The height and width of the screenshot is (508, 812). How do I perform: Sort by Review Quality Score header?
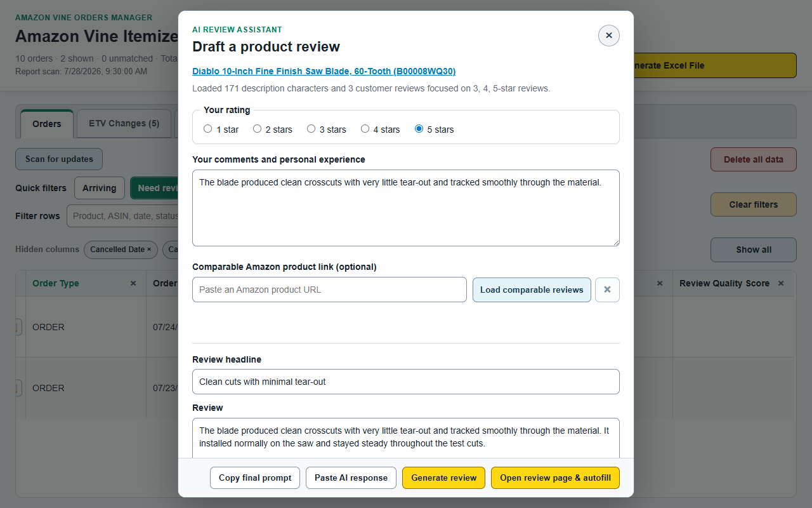[x=724, y=283]
